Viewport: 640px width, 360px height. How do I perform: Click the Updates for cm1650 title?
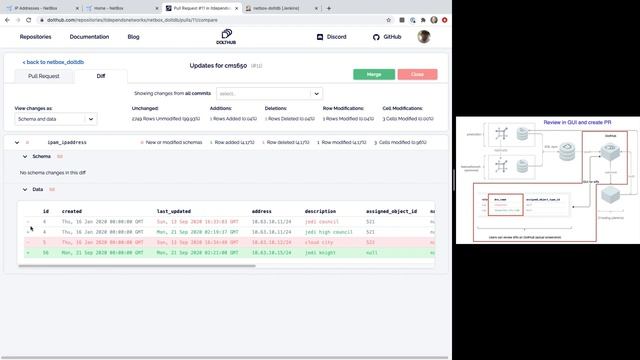coord(218,65)
